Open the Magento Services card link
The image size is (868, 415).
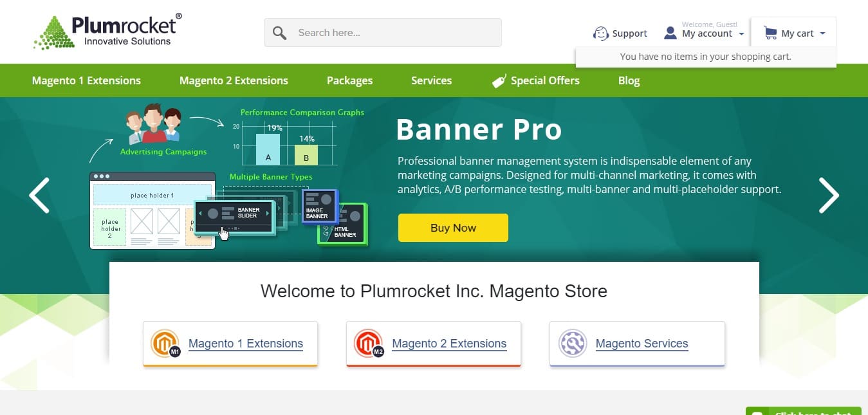642,344
